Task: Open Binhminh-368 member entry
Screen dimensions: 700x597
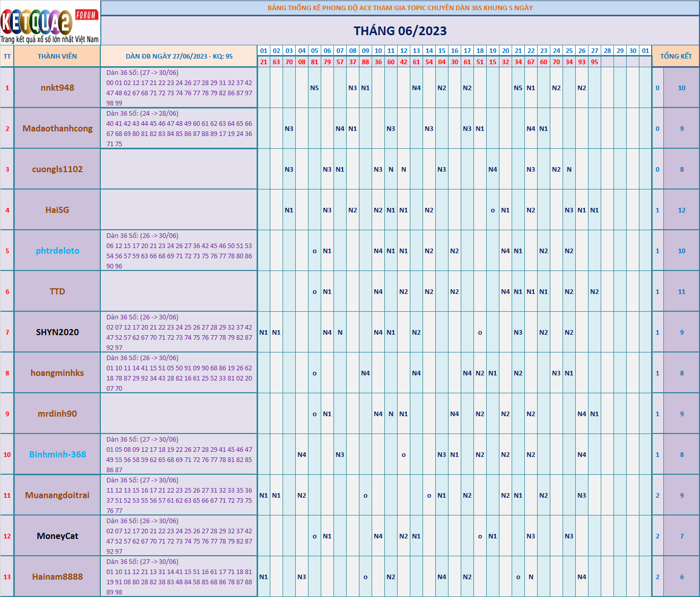Action: pyautogui.click(x=58, y=454)
